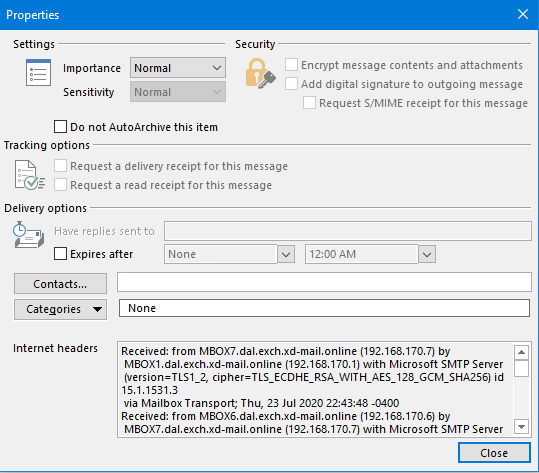Click the Security padlock and key icon
The height and width of the screenshot is (473, 539).
click(260, 74)
